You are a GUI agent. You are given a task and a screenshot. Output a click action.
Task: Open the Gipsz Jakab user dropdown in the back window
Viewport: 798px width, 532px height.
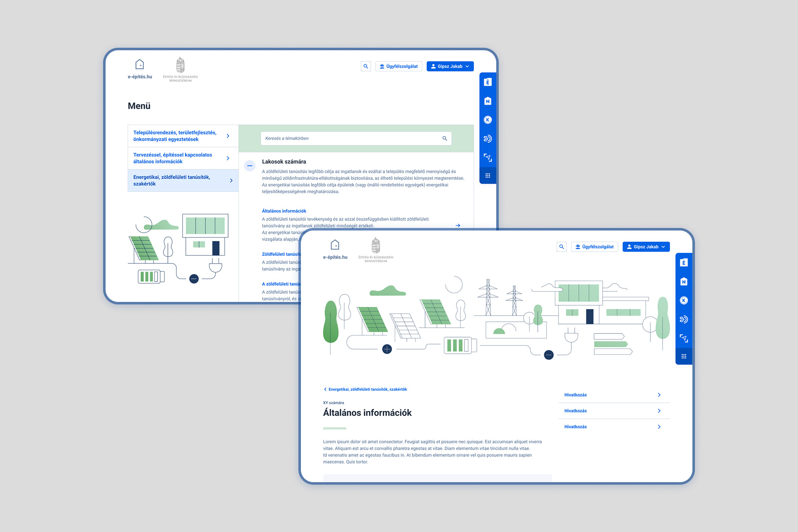tap(450, 66)
